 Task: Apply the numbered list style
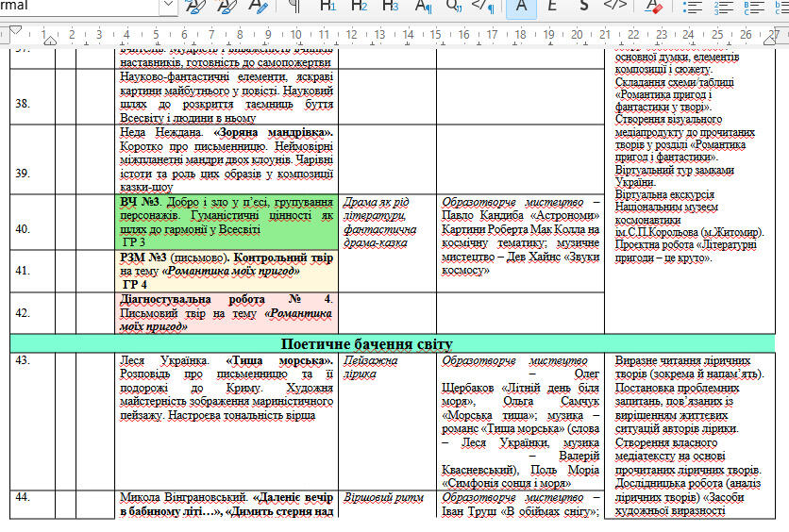pos(723,7)
